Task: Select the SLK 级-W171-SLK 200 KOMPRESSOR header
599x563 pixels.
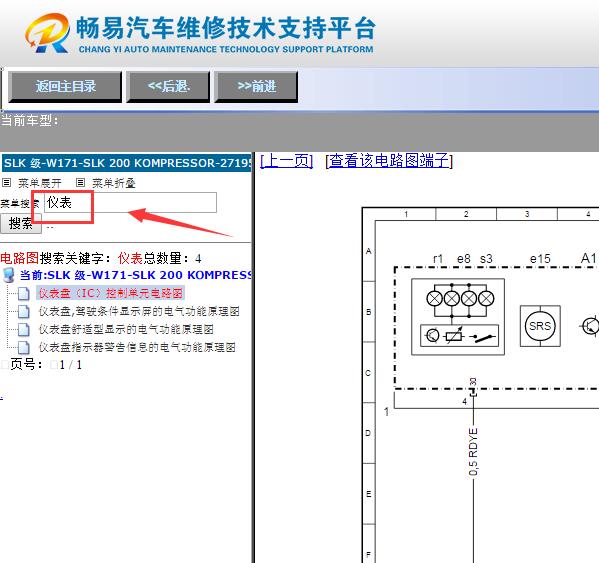Action: tap(126, 163)
